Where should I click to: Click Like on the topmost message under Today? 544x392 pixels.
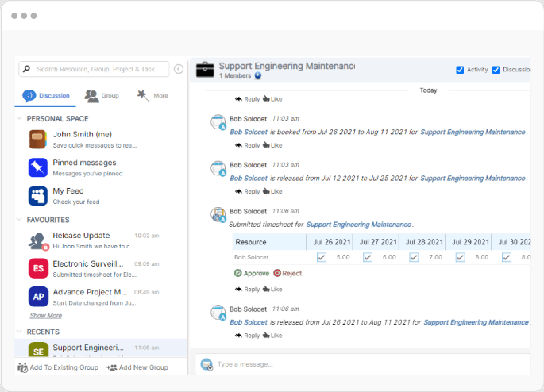[272, 99]
